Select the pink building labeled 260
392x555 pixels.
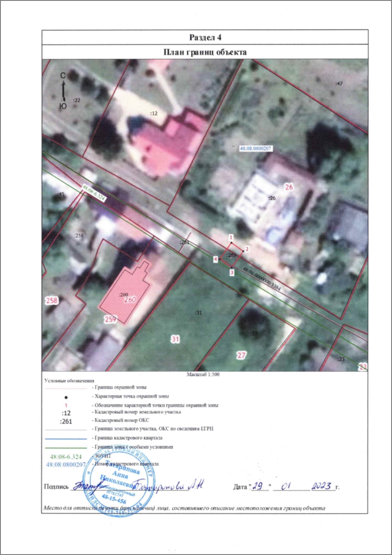click(x=126, y=293)
